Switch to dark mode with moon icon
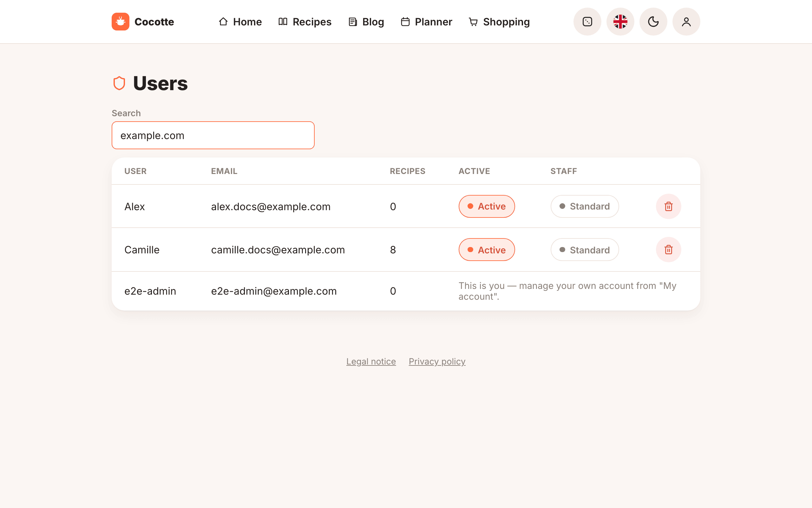The image size is (812, 508). [x=653, y=22]
